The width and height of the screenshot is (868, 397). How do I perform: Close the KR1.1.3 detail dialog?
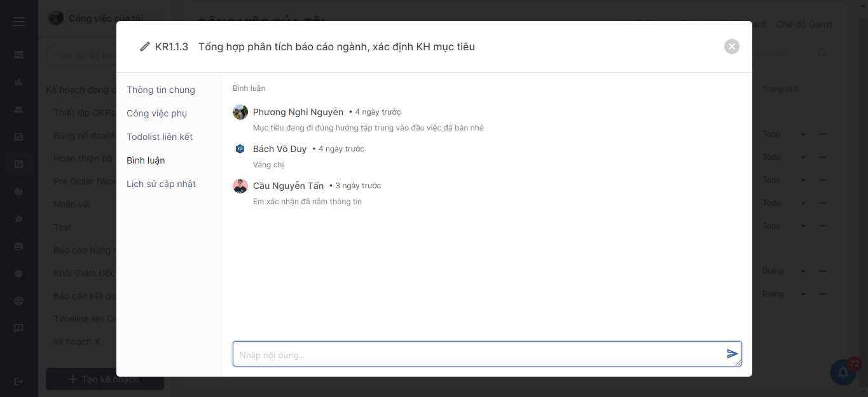coord(731,46)
